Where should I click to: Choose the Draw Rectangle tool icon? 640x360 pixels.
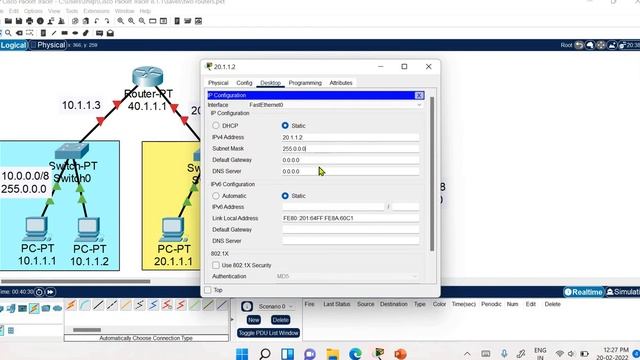[x=64, y=33]
